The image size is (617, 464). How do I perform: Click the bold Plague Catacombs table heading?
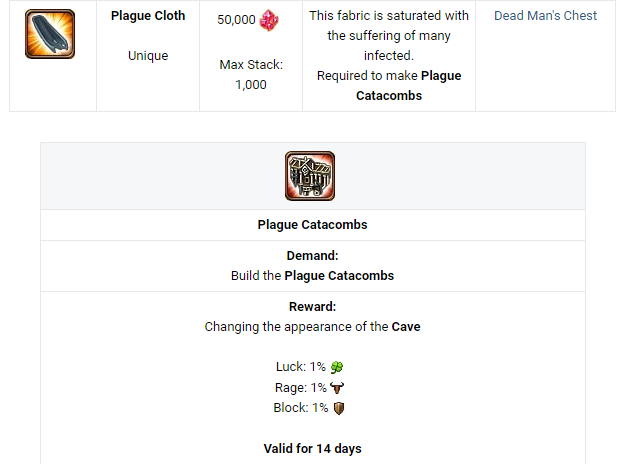pyautogui.click(x=312, y=225)
